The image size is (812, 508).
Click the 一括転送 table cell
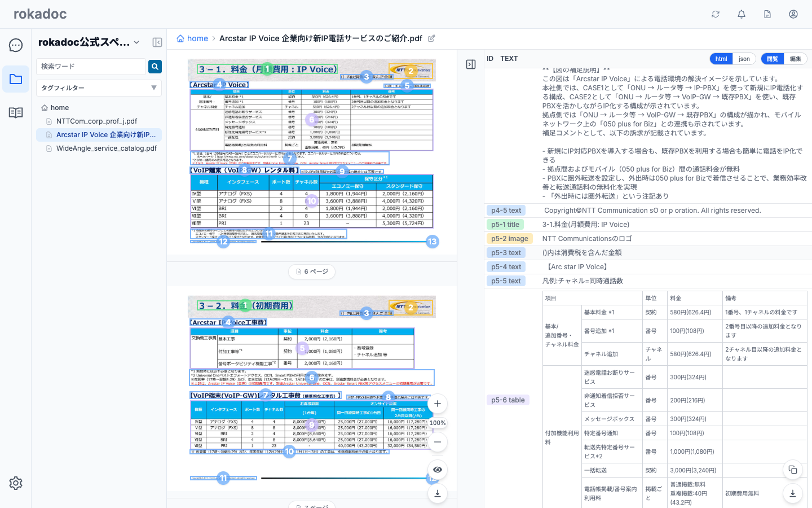point(612,470)
